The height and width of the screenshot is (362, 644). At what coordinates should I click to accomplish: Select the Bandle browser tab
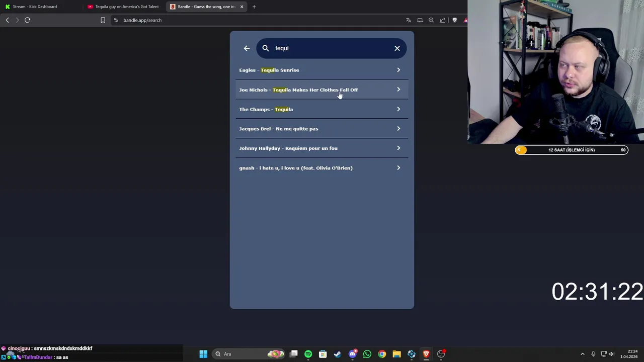[205, 7]
